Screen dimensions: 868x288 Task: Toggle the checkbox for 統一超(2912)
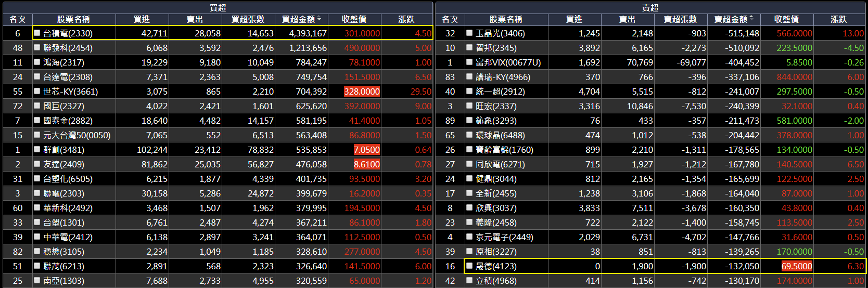click(x=469, y=91)
